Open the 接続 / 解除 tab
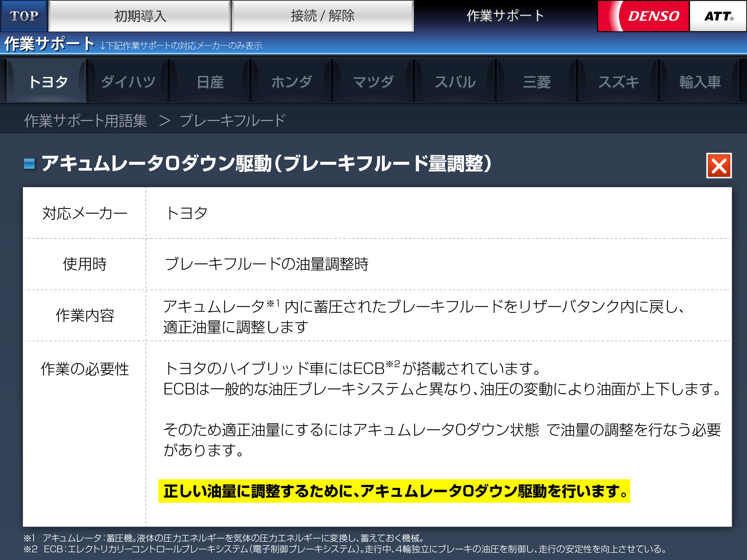This screenshot has height=560, width=747. (322, 16)
